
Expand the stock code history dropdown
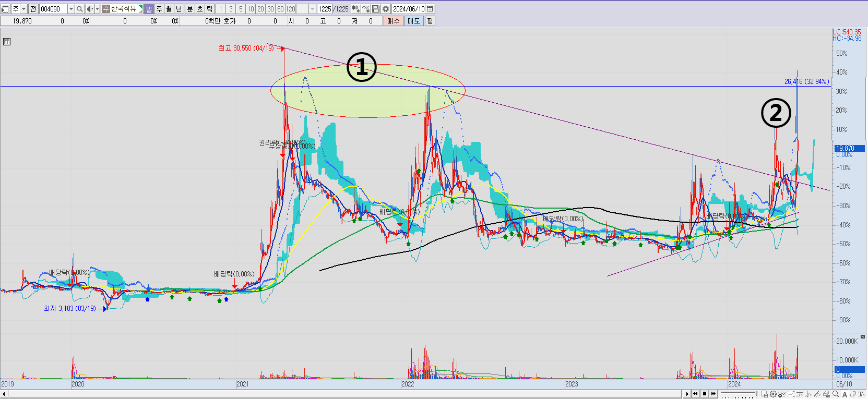coord(71,9)
